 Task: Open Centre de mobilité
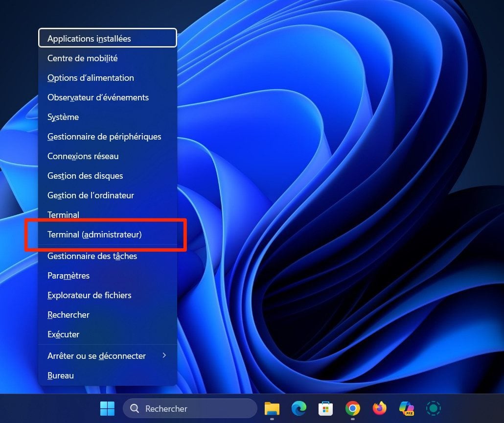pyautogui.click(x=107, y=58)
